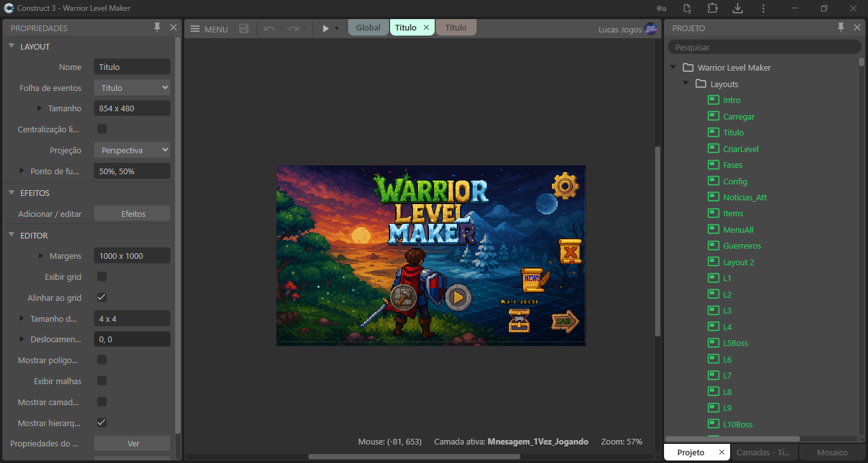Click the Lucas Jogos account avatar
Screen dimensions: 868x463
(651, 29)
